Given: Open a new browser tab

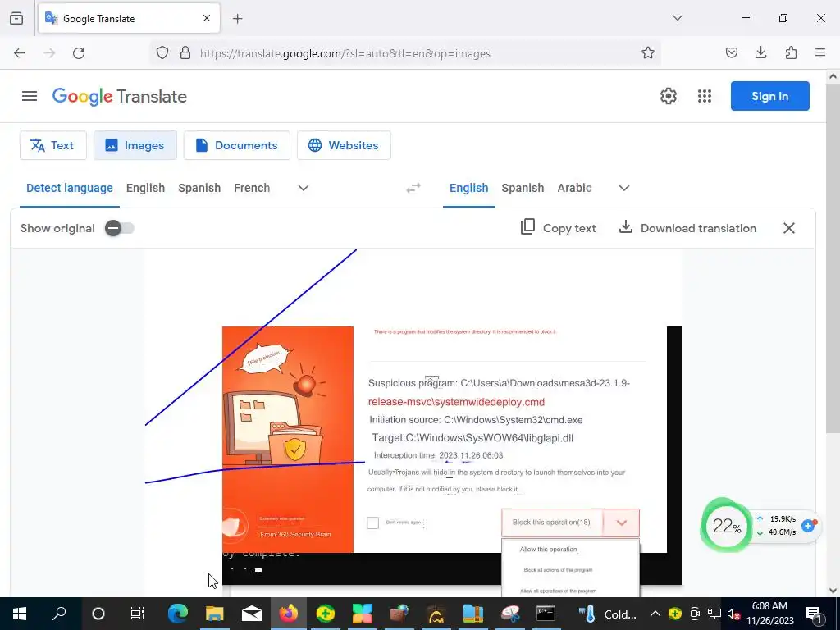Looking at the screenshot, I should tap(237, 19).
